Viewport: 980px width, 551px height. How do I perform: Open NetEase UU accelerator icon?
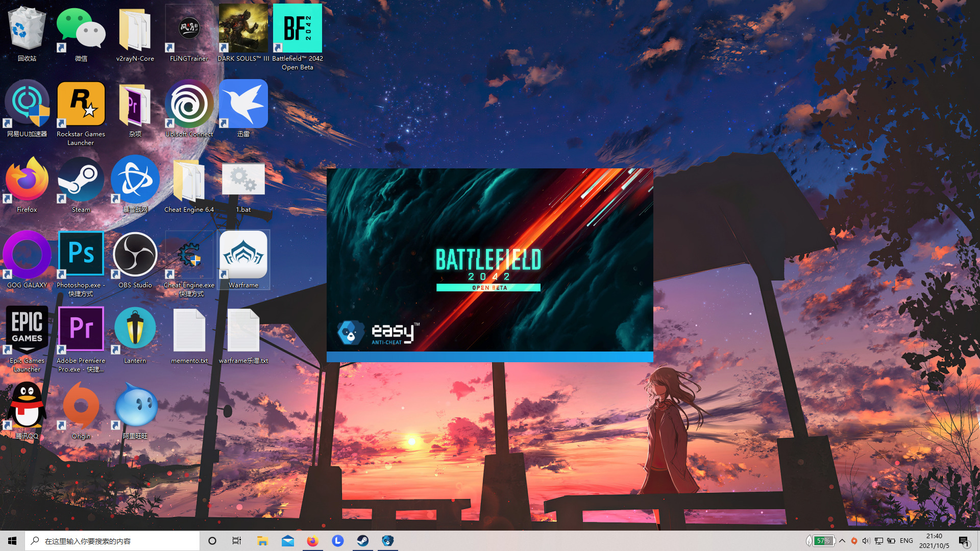coord(27,109)
